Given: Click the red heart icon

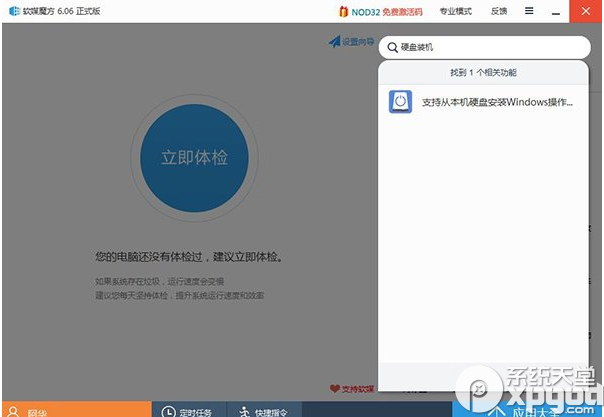Looking at the screenshot, I should (x=335, y=389).
